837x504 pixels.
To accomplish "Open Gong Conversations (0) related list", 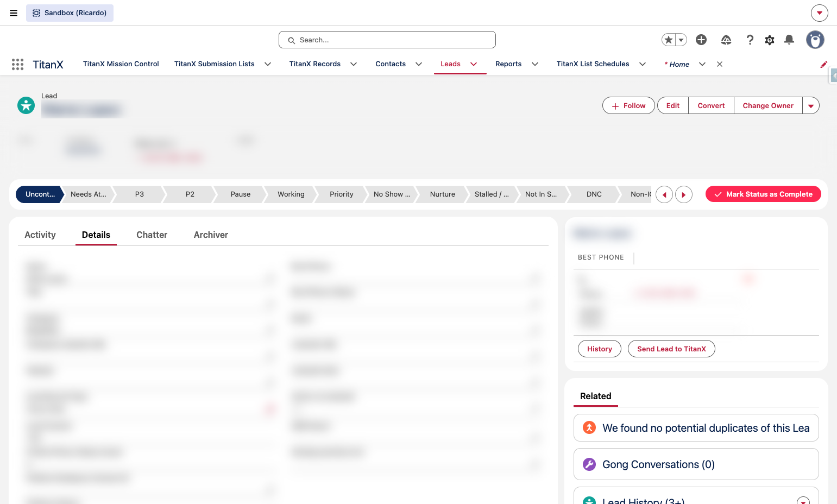I will pyautogui.click(x=658, y=464).
